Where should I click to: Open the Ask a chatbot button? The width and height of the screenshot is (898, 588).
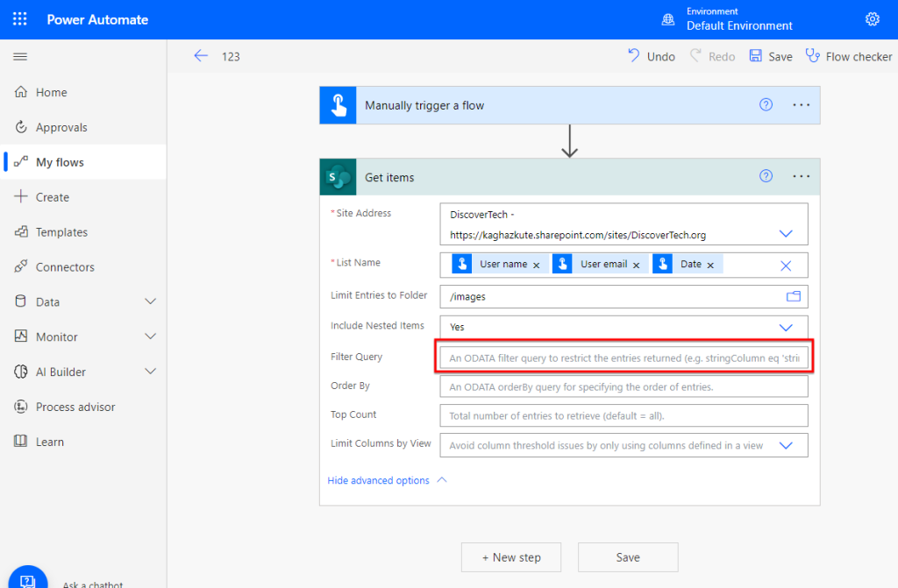tap(28, 579)
